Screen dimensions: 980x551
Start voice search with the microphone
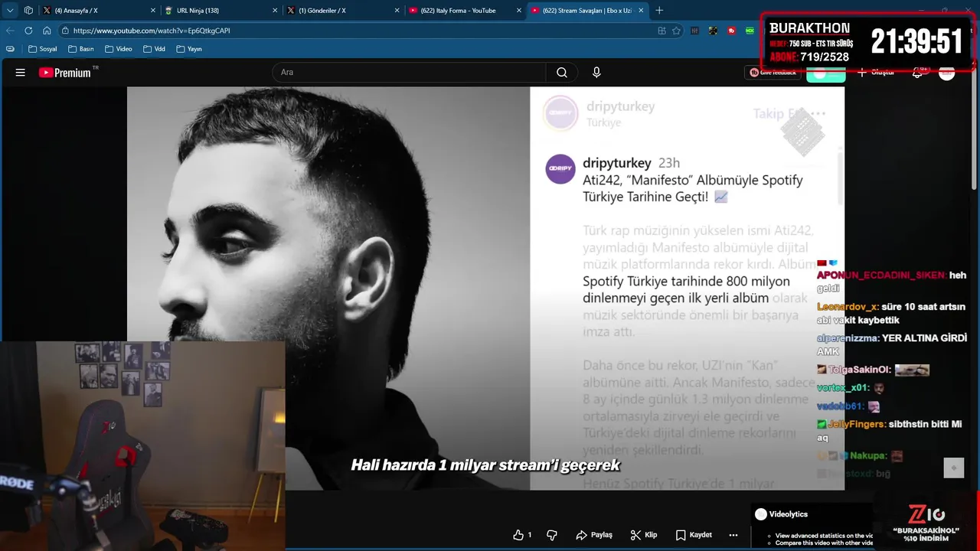coord(596,73)
